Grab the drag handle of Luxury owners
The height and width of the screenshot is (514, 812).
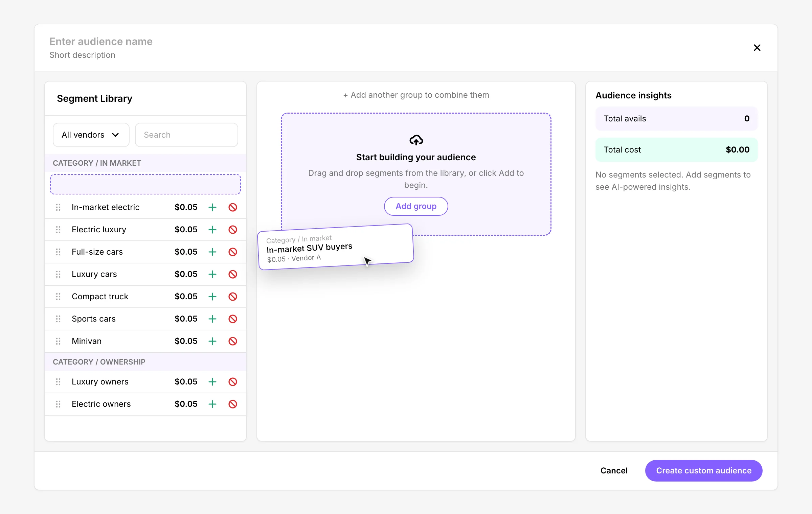pos(58,382)
